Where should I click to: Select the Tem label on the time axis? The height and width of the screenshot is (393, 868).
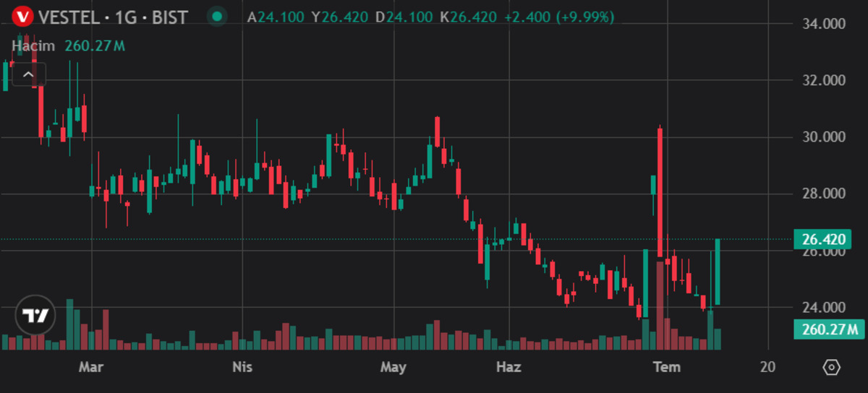pyautogui.click(x=667, y=367)
